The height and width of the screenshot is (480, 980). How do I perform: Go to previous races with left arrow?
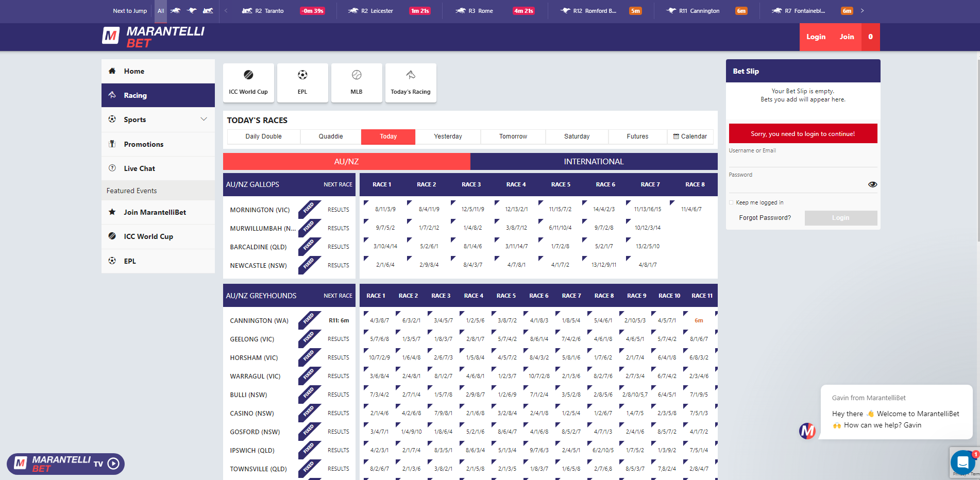tap(226, 11)
